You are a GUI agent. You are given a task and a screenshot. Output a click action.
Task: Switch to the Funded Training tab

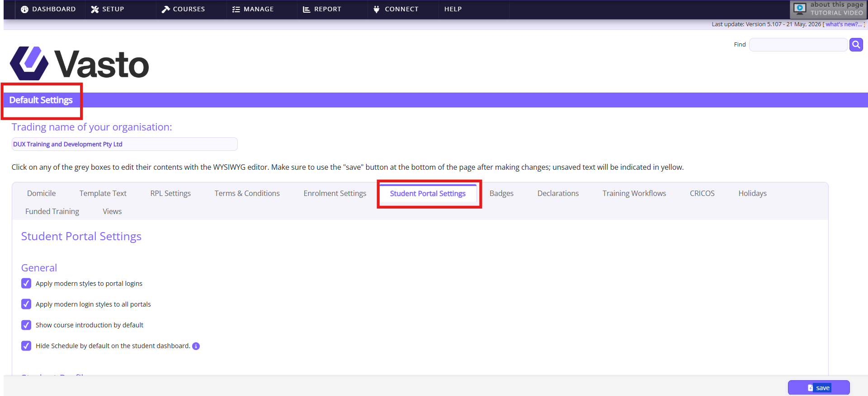click(52, 211)
